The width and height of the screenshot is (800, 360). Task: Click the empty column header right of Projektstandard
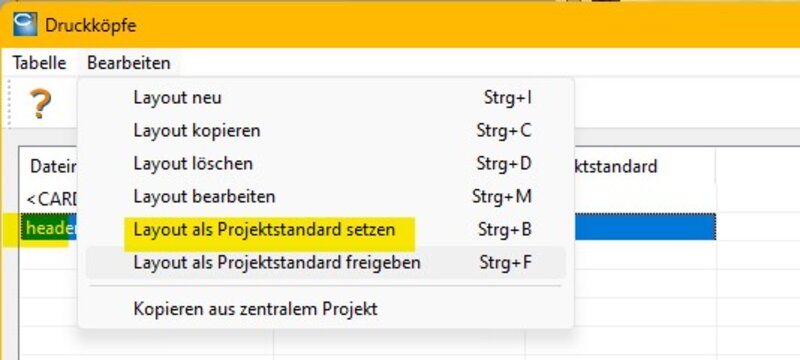pos(758,166)
